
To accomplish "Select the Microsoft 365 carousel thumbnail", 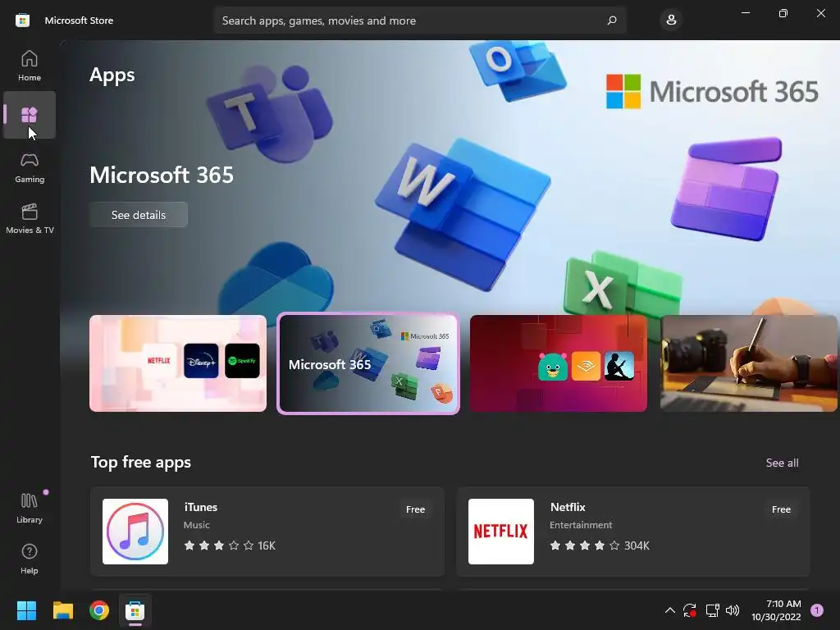I will pos(368,363).
